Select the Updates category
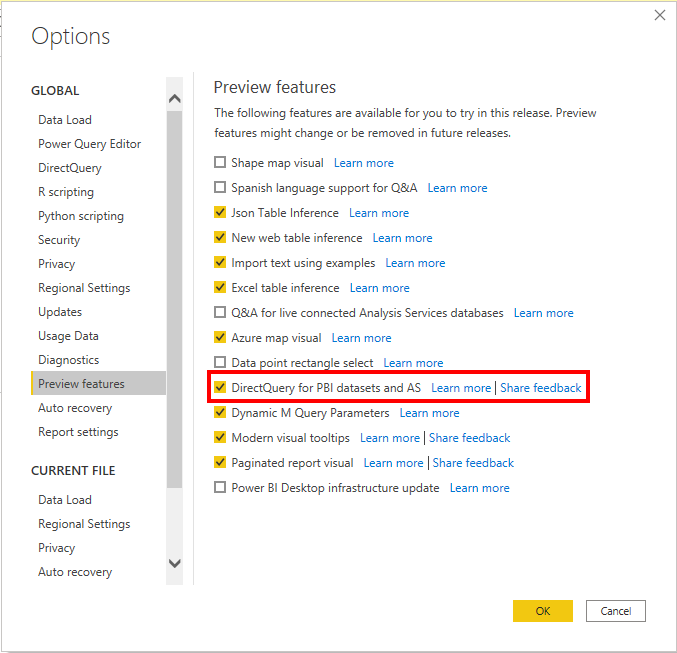Viewport: 677px width, 653px height. point(60,312)
